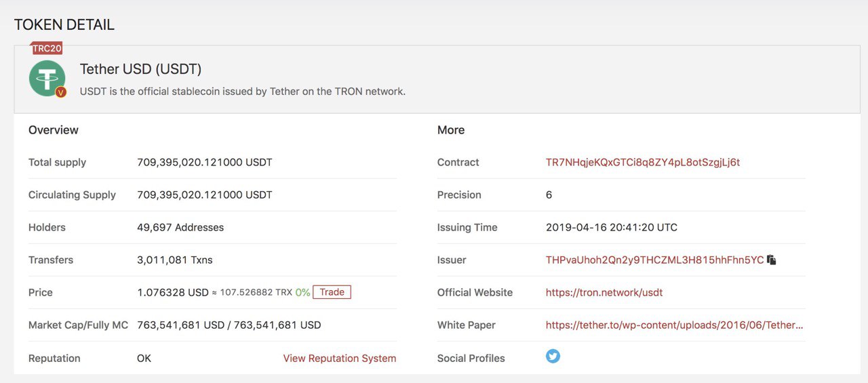The width and height of the screenshot is (868, 383).
Task: Click the TRC20 tag badge
Action: point(47,48)
